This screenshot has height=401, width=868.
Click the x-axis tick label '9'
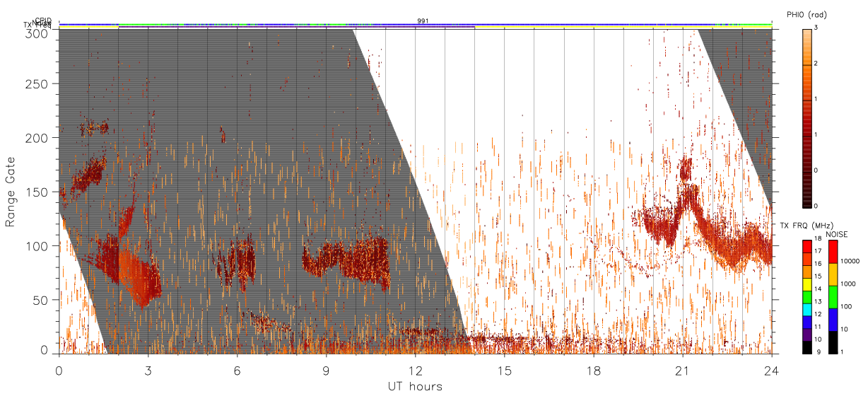point(326,370)
